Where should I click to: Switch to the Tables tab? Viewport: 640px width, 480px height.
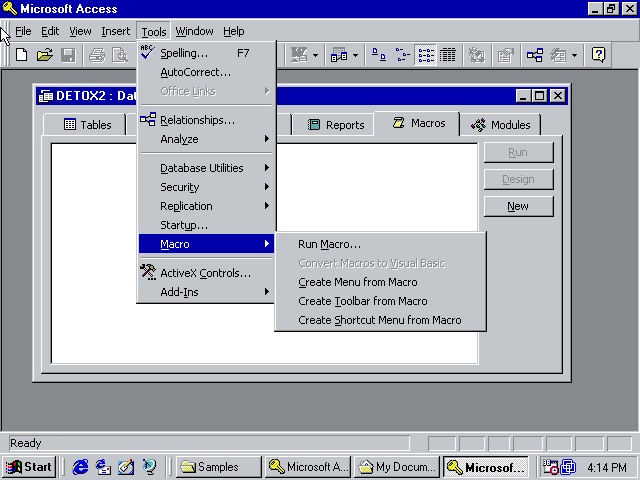(84, 124)
